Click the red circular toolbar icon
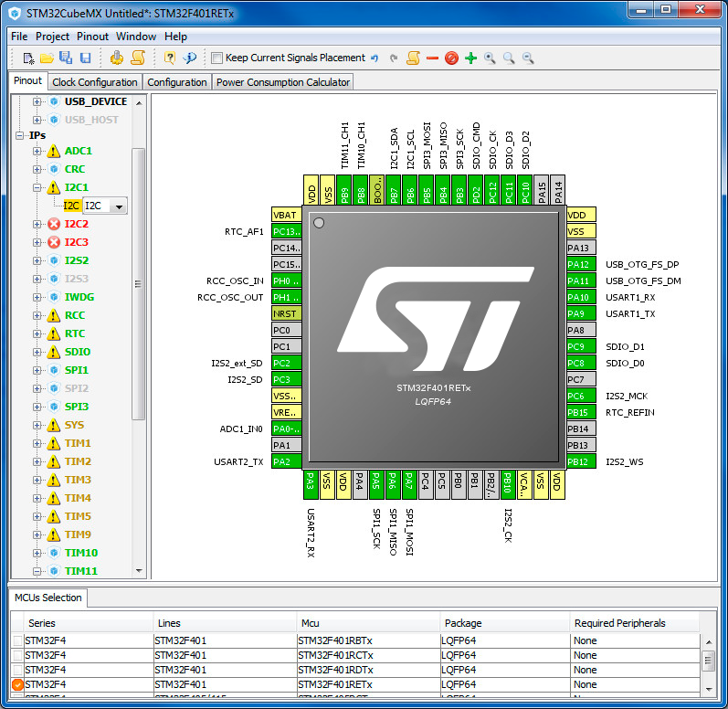This screenshot has width=728, height=709. (451, 58)
